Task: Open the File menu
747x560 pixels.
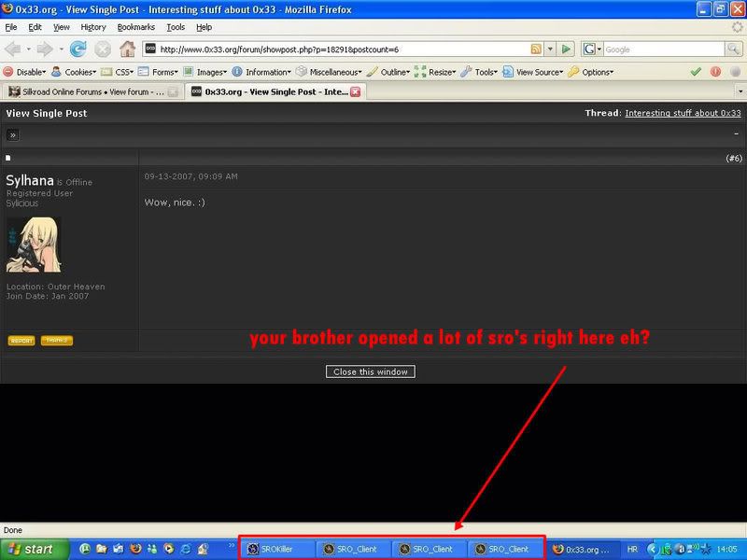Action: [x=11, y=27]
